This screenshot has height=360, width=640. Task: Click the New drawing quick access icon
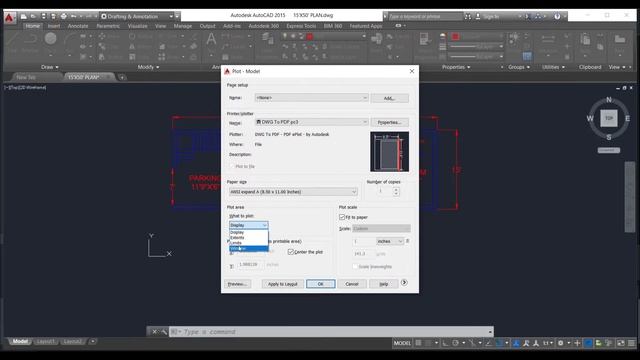point(24,16)
